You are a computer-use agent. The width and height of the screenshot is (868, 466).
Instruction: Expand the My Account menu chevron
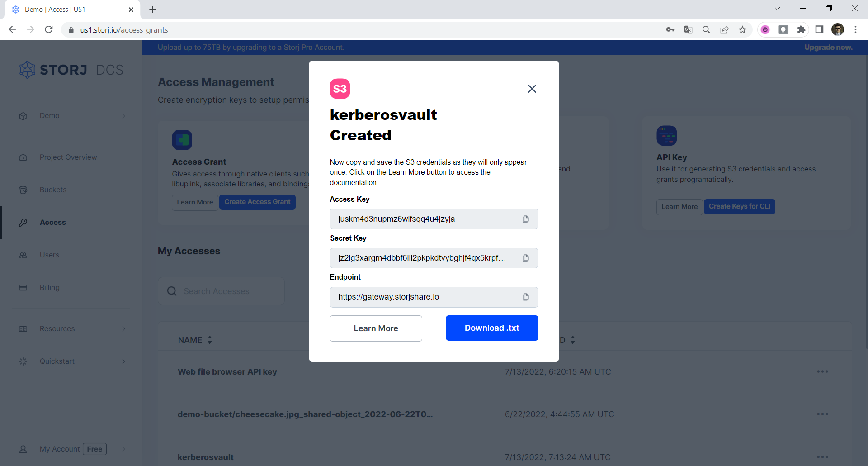(x=123, y=449)
